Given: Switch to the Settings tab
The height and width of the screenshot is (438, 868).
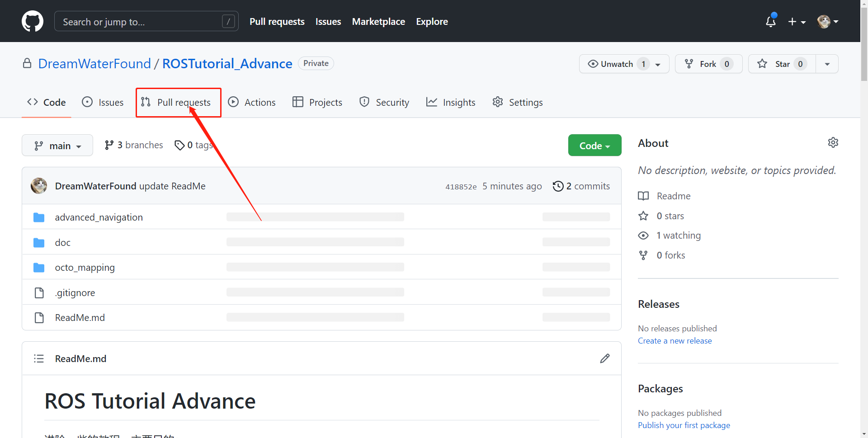Looking at the screenshot, I should click(518, 102).
